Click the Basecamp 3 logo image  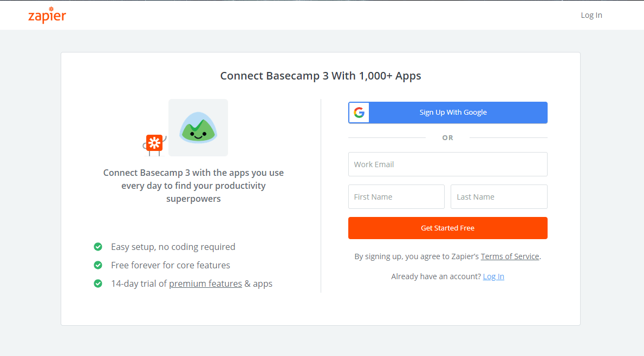[198, 128]
